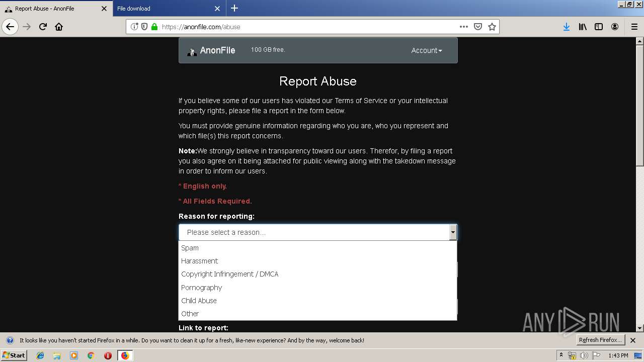Open the Downloads panel arrow
Screen dimensions: 644x362
(567, 27)
